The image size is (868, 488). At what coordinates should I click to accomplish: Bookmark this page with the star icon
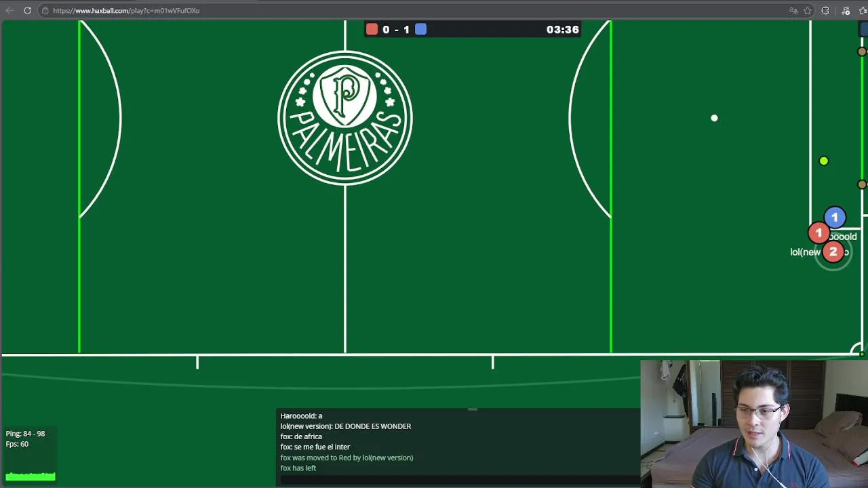808,10
